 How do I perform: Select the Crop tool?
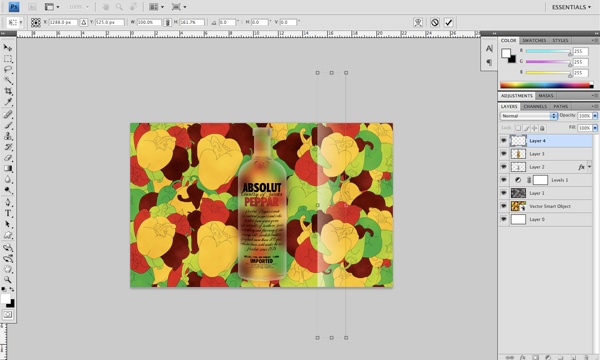[x=8, y=91]
